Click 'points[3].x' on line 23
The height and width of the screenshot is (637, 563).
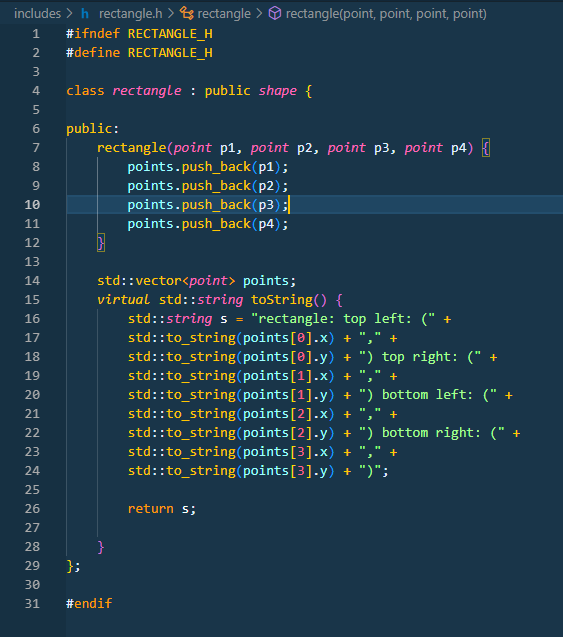(x=285, y=452)
